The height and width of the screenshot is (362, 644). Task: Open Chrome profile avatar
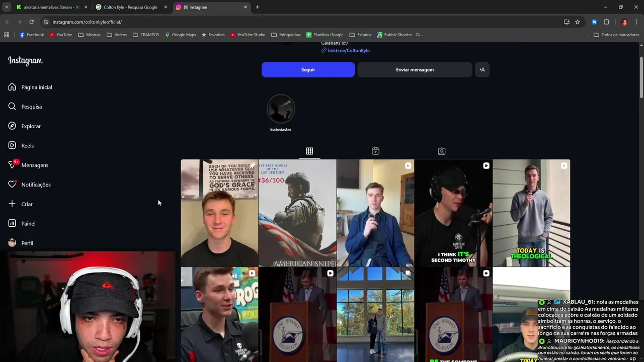click(x=624, y=22)
